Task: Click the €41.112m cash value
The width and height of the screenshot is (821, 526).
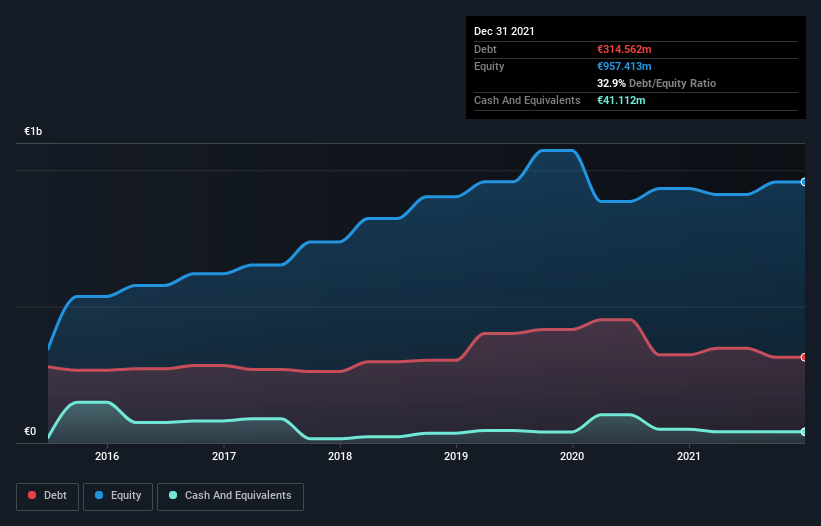Action: pyautogui.click(x=621, y=100)
